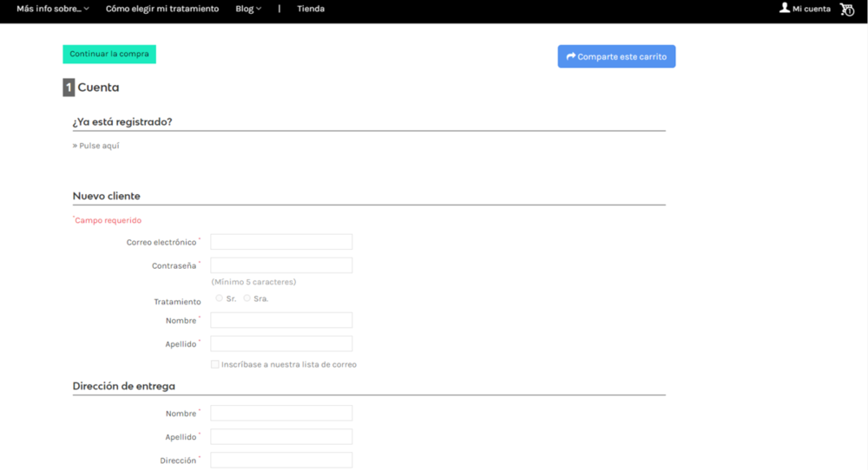Open Cómo elegir mi tratamiento menu item
This screenshot has width=868, height=470.
click(162, 9)
